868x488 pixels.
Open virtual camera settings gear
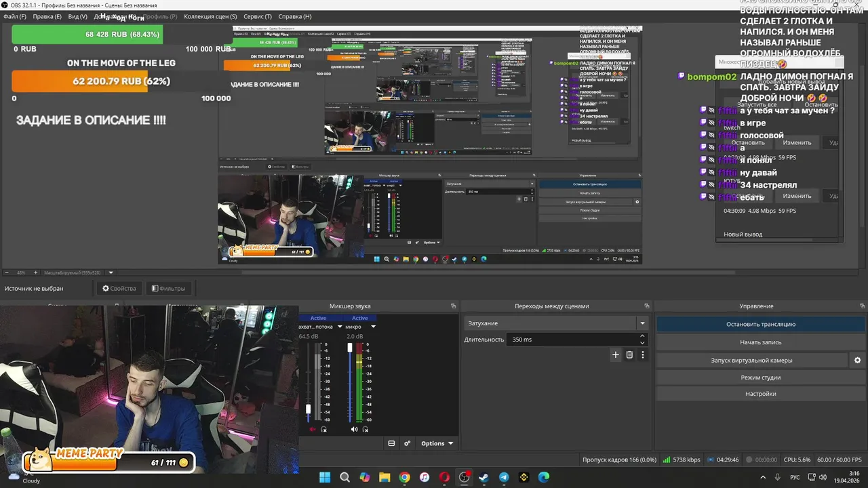pyautogui.click(x=857, y=360)
